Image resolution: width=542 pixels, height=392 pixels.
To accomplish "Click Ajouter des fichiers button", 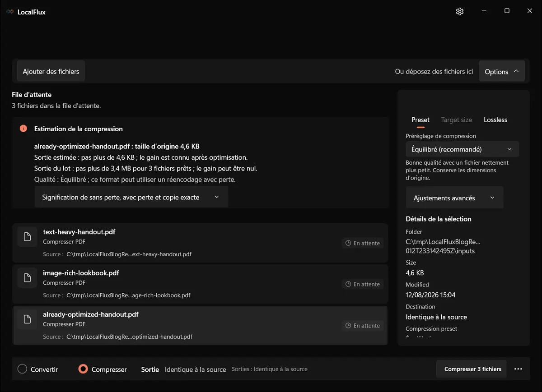I will pos(51,71).
